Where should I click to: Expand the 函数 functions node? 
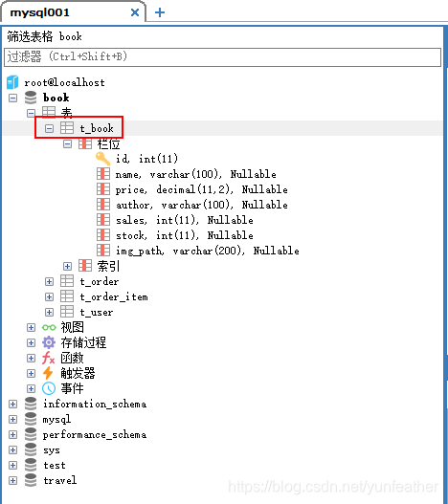pos(31,358)
